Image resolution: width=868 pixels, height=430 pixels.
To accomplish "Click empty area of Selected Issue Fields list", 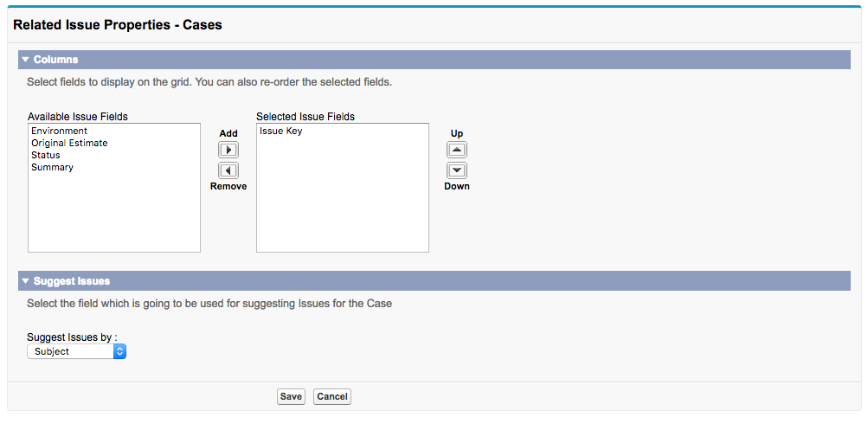I will click(x=342, y=208).
